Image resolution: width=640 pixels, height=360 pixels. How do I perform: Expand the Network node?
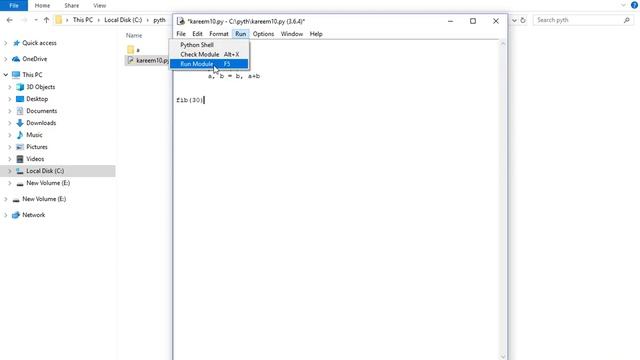tap(6, 215)
